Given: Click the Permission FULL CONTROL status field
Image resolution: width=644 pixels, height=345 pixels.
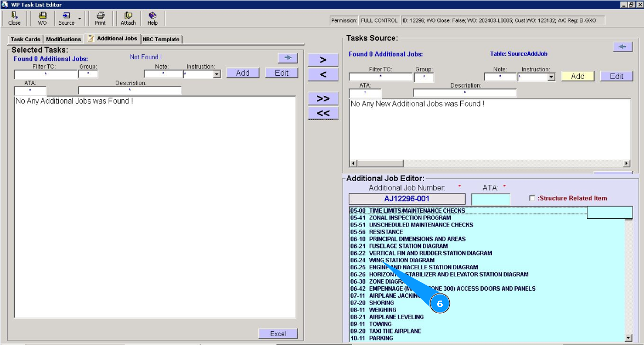Looking at the screenshot, I should pyautogui.click(x=379, y=20).
